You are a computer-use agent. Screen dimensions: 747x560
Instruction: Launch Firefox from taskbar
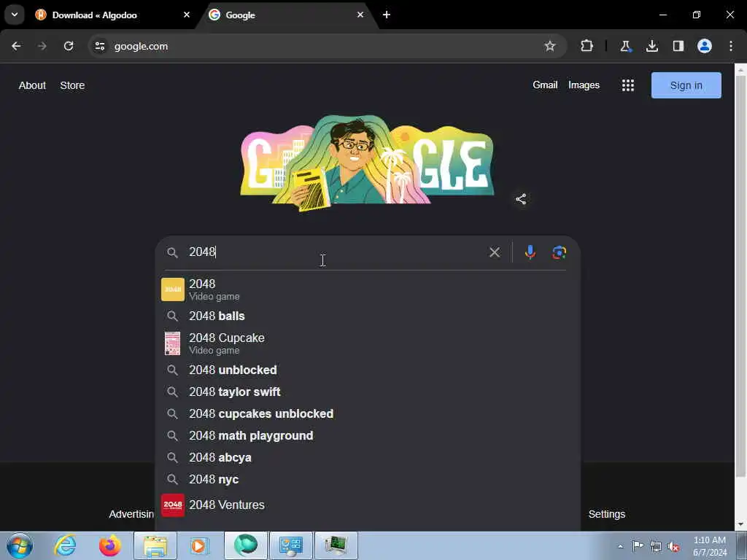[110, 545]
